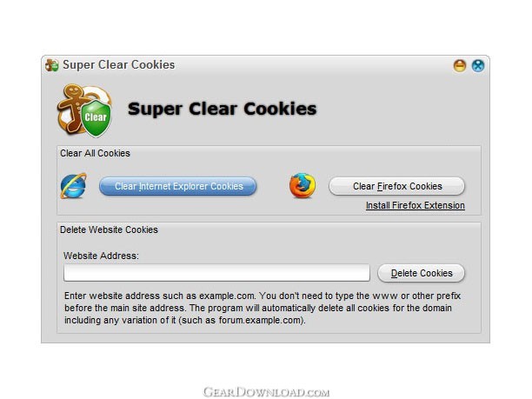Click the title bar text Super Clear Cookies

(x=119, y=65)
